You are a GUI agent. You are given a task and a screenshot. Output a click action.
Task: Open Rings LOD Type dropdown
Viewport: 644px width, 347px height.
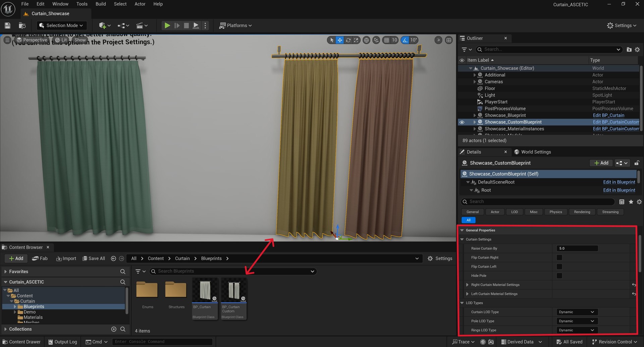coord(577,330)
